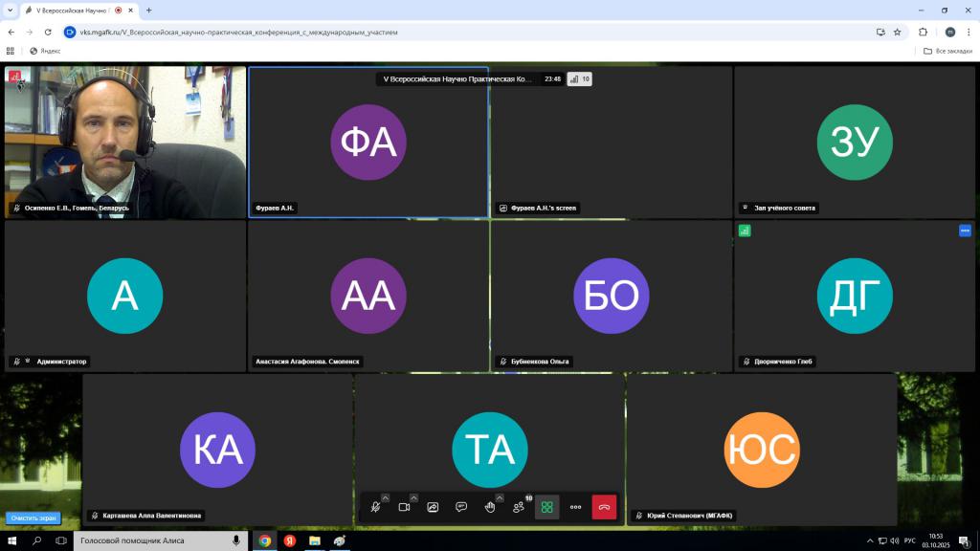Open the chat panel
The height and width of the screenshot is (551, 980).
click(x=461, y=507)
